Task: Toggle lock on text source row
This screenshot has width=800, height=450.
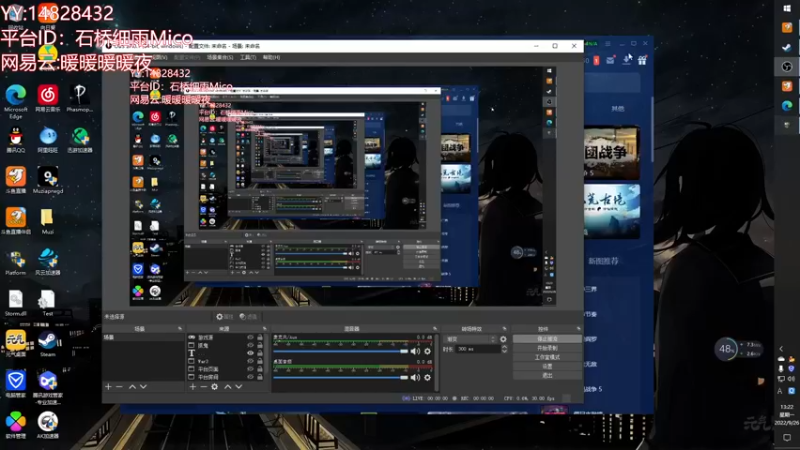Action: 260,353
